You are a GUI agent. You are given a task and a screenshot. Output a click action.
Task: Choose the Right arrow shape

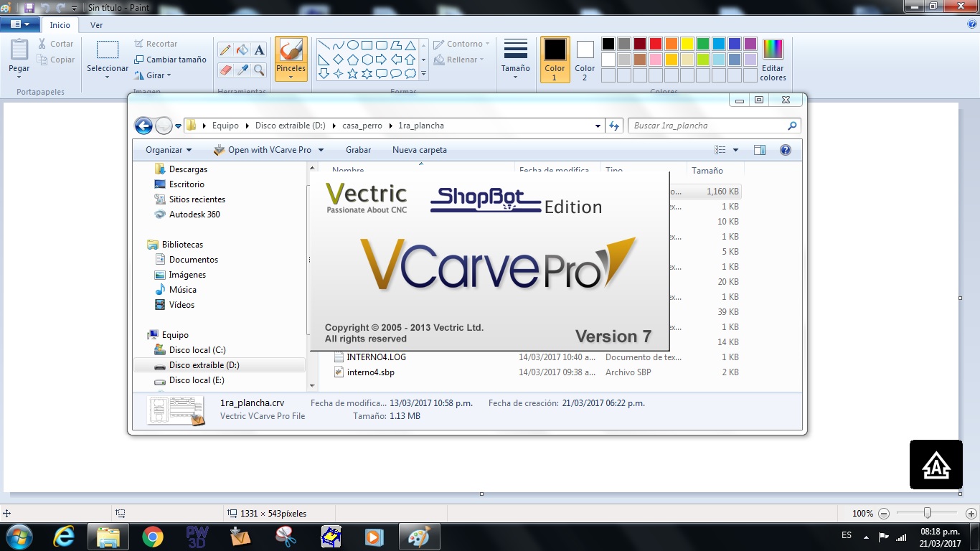pos(381,60)
